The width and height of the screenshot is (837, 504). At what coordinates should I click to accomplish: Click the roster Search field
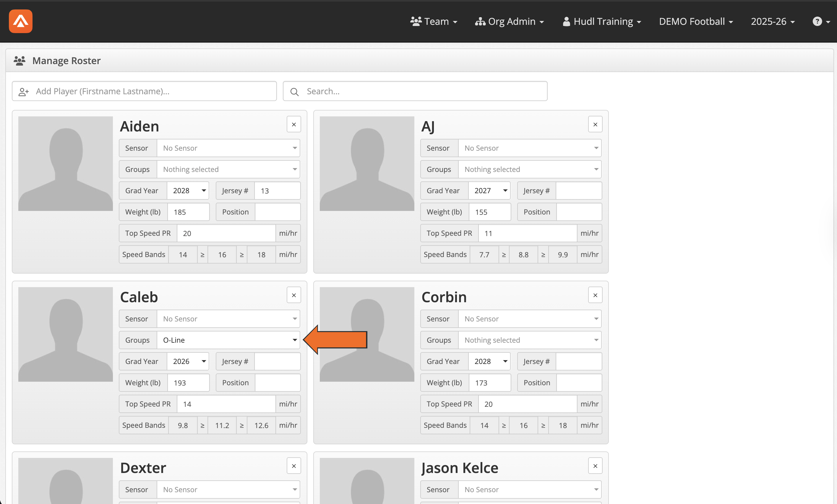(415, 91)
